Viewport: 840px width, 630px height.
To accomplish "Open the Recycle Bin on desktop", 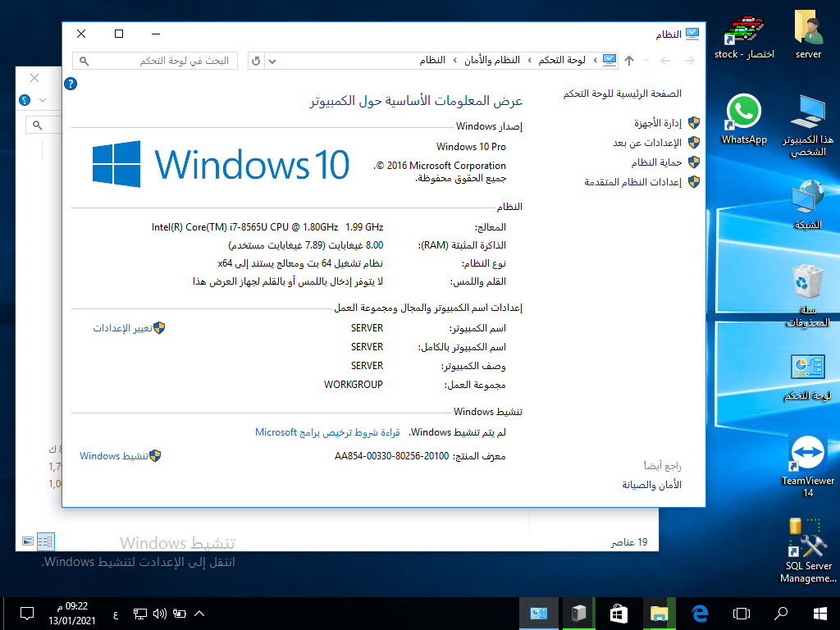I will [x=808, y=295].
